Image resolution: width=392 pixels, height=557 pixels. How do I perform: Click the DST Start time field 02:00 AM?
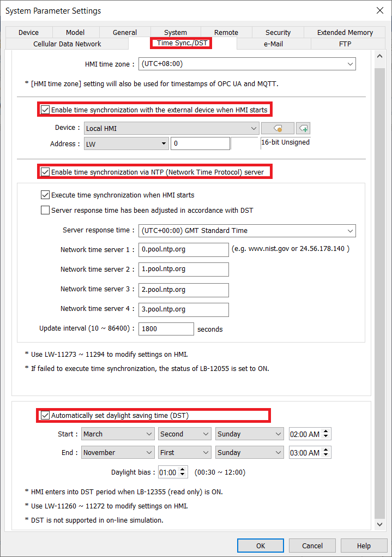point(305,434)
